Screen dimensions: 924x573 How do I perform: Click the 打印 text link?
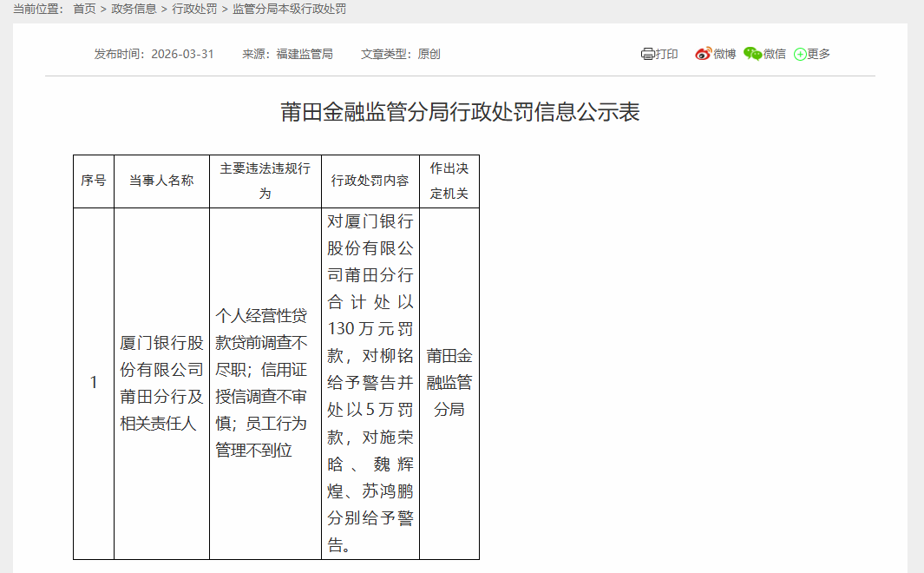pos(666,54)
